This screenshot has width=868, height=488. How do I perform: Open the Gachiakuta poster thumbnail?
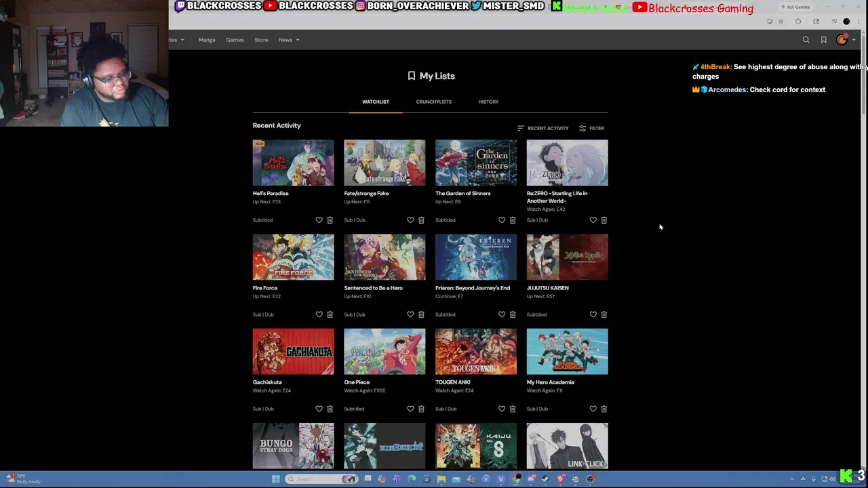point(294,351)
